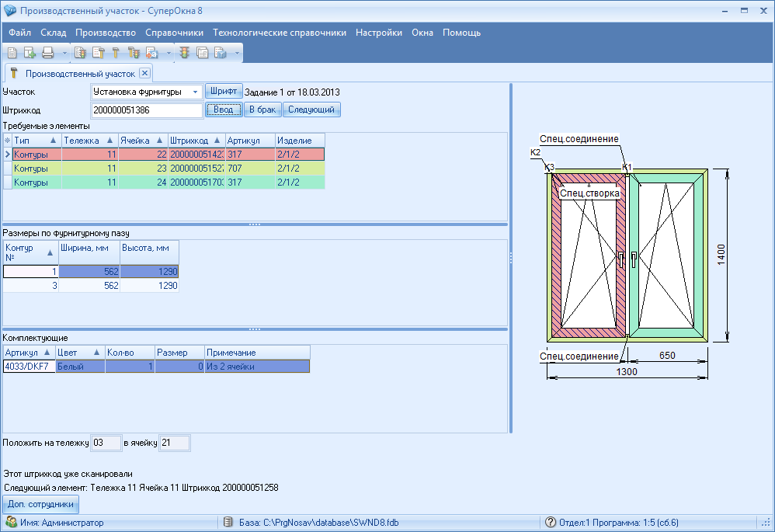This screenshot has width=775, height=532.
Task: Select contour 3 row in sizes table
Action: coord(91,285)
